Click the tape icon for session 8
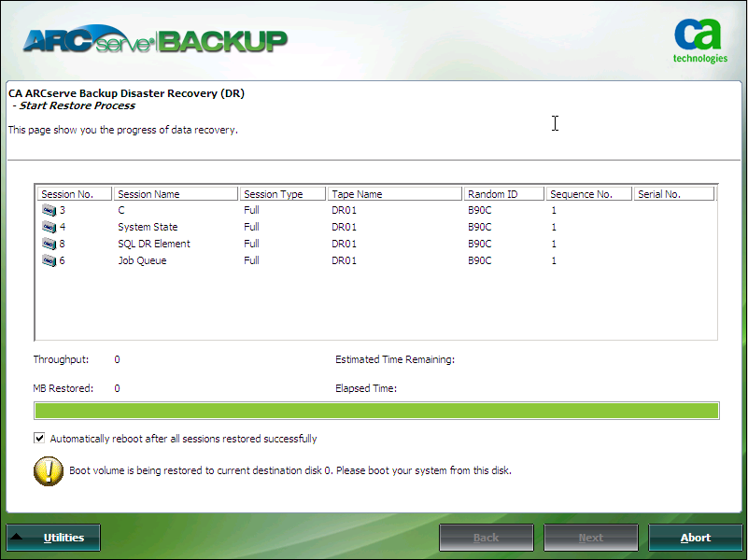 49,244
